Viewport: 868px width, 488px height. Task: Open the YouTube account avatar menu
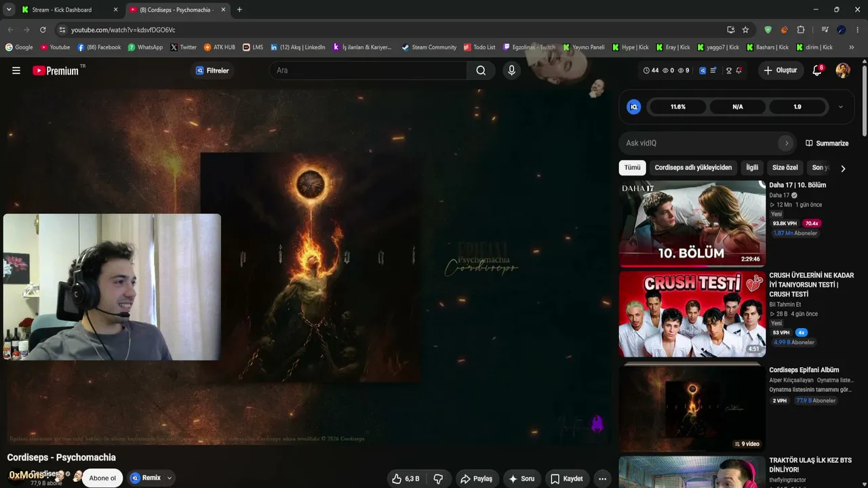(x=843, y=70)
